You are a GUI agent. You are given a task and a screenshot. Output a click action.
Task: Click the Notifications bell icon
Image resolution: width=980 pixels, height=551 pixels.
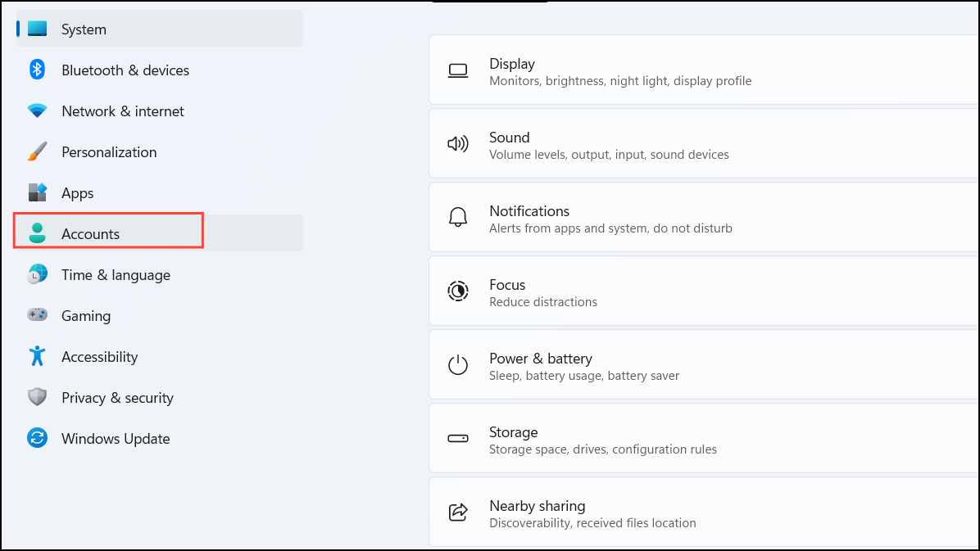pyautogui.click(x=457, y=218)
